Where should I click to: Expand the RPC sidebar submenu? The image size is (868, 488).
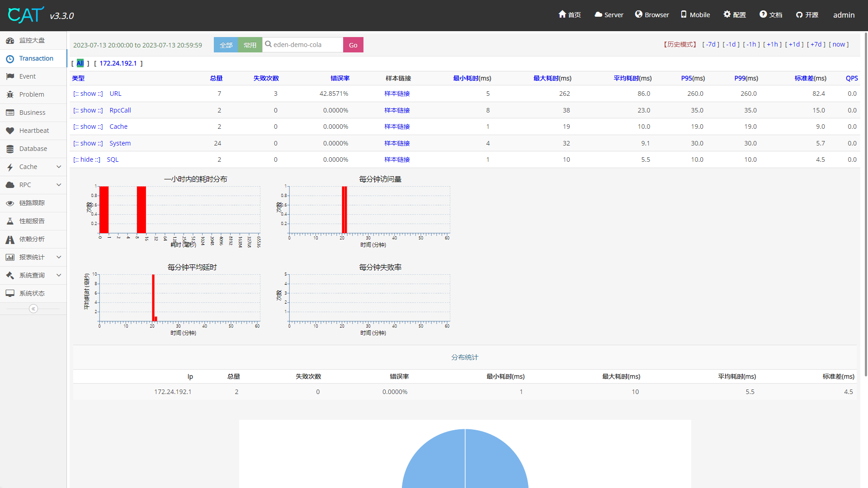(59, 185)
